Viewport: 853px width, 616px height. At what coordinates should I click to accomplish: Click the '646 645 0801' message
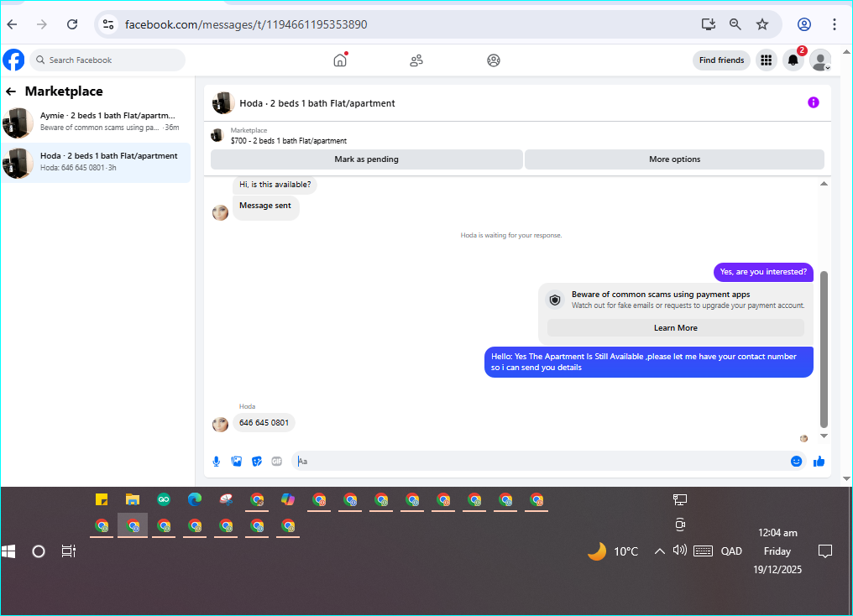(x=264, y=423)
